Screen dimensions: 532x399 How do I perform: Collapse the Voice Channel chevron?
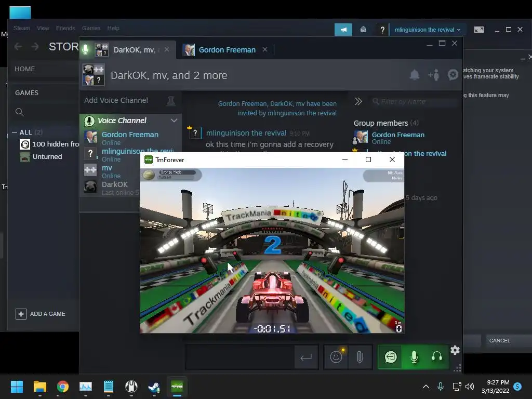click(x=174, y=121)
